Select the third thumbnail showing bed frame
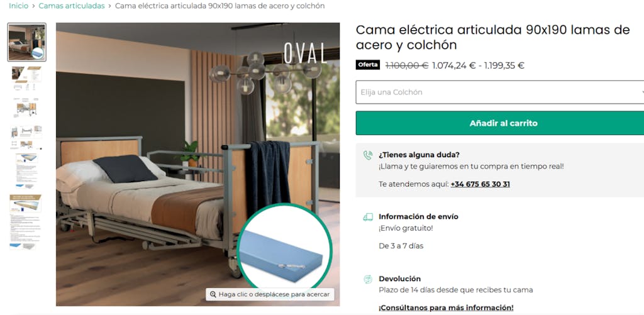The image size is (644, 315). [27, 108]
